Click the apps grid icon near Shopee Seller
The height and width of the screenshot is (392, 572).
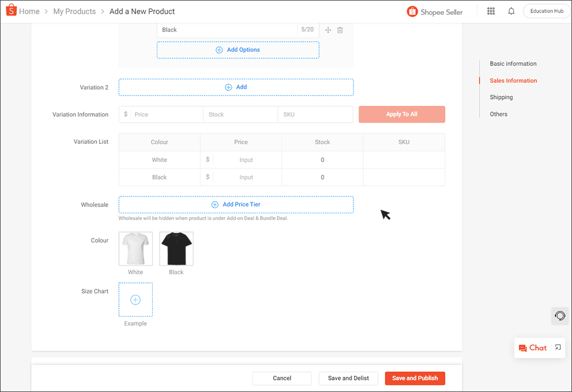click(x=491, y=11)
